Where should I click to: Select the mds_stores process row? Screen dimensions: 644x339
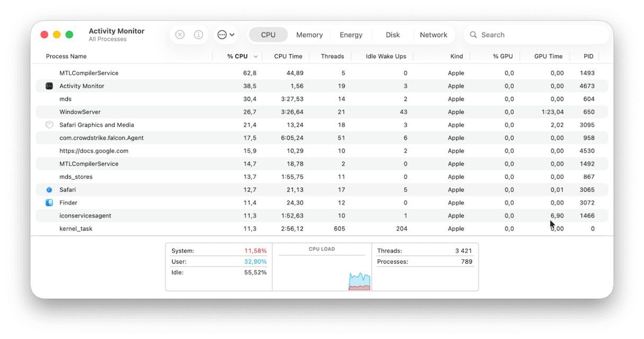pos(322,177)
